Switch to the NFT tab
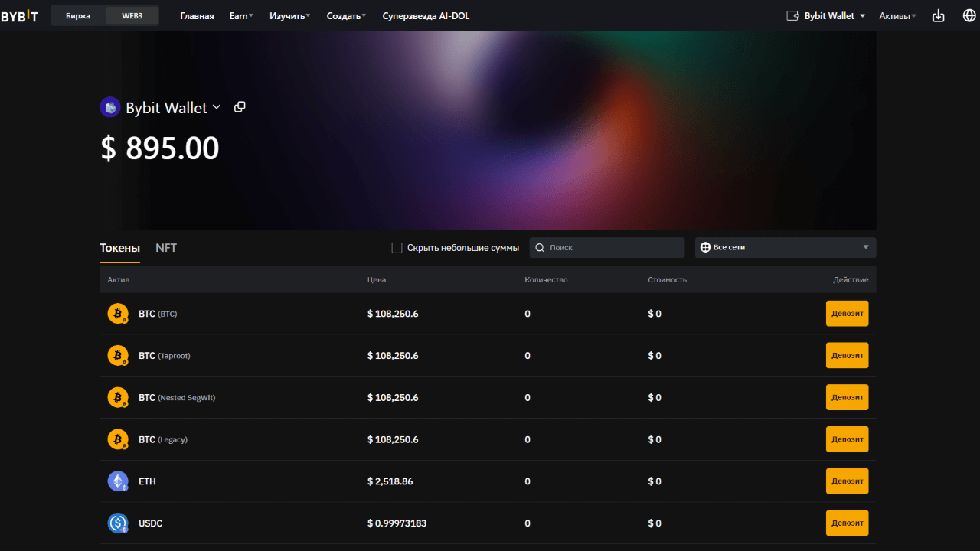 166,248
